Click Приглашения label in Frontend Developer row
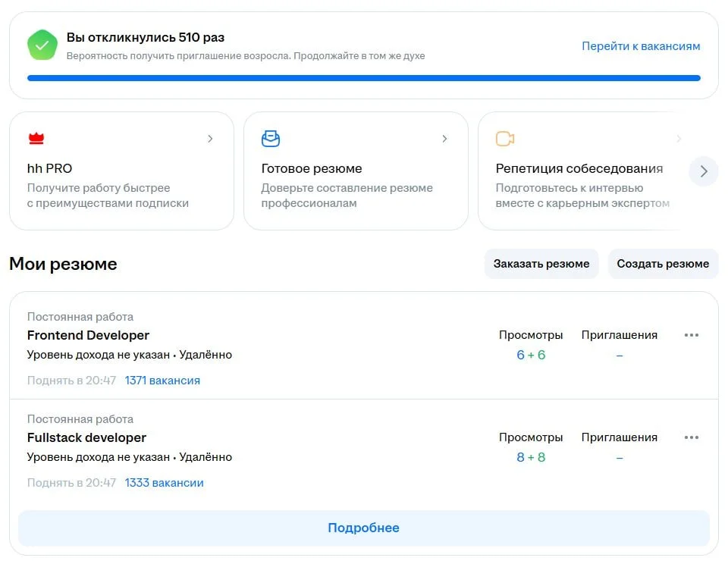Screen dimensions: 728x564 [620, 335]
